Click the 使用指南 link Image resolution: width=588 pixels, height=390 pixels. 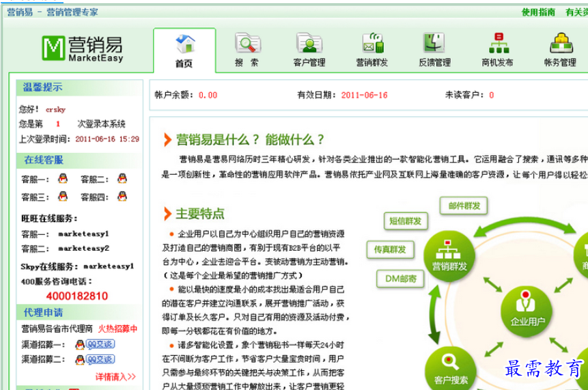coord(538,12)
